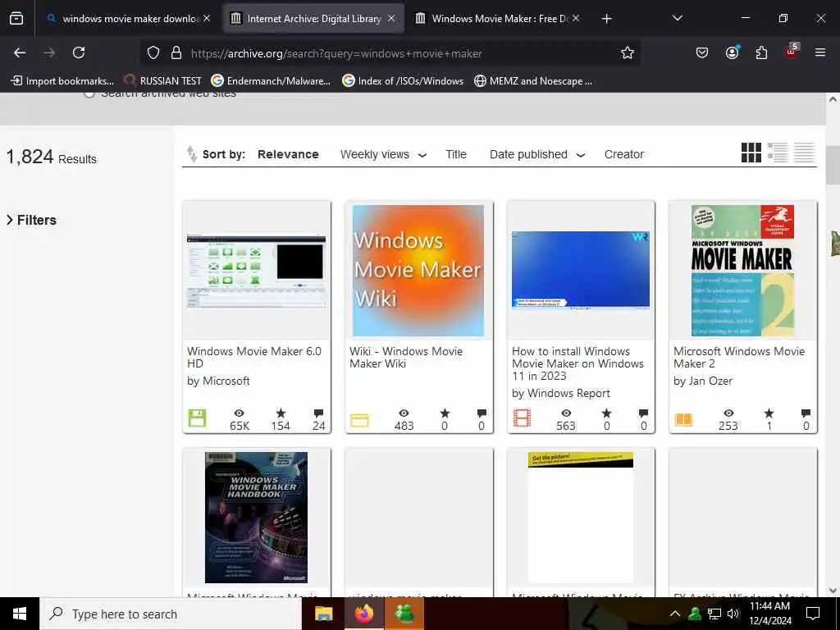Open the Windows Movie Maker Handbook cover thumbnail
Viewport: 840px width, 630px height.
256,518
